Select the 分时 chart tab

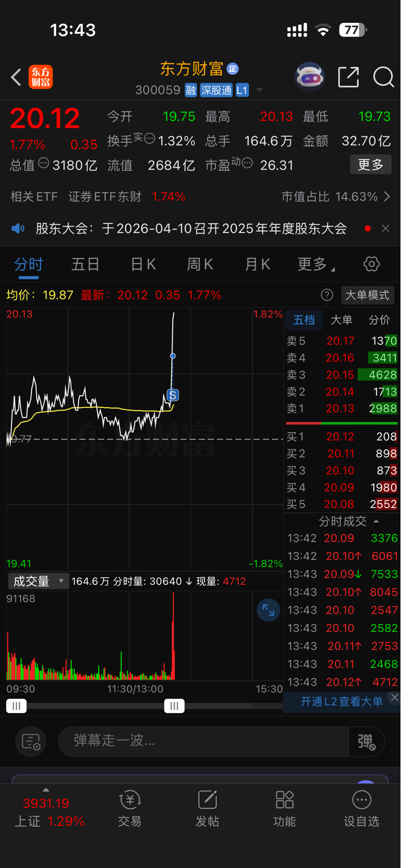click(x=29, y=264)
